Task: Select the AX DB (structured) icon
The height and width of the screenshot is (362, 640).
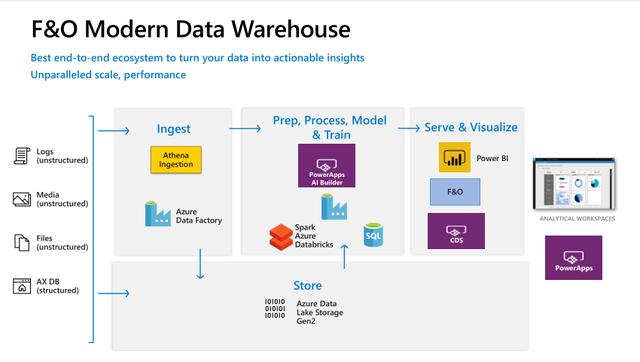Action: (x=22, y=286)
